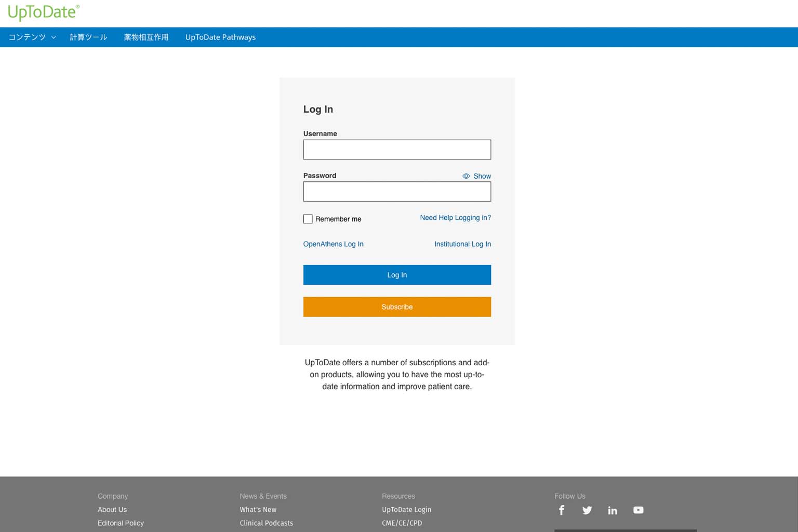Focus the Password input field

point(397,192)
